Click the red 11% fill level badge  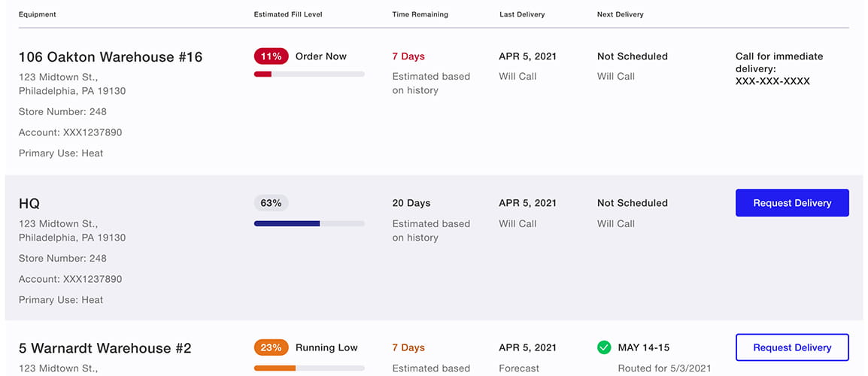pos(271,56)
